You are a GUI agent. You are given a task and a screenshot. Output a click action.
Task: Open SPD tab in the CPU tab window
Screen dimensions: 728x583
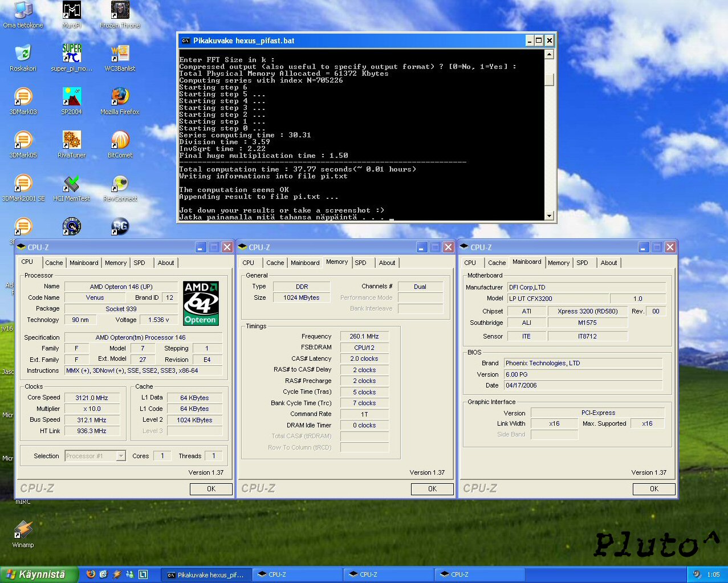click(140, 263)
